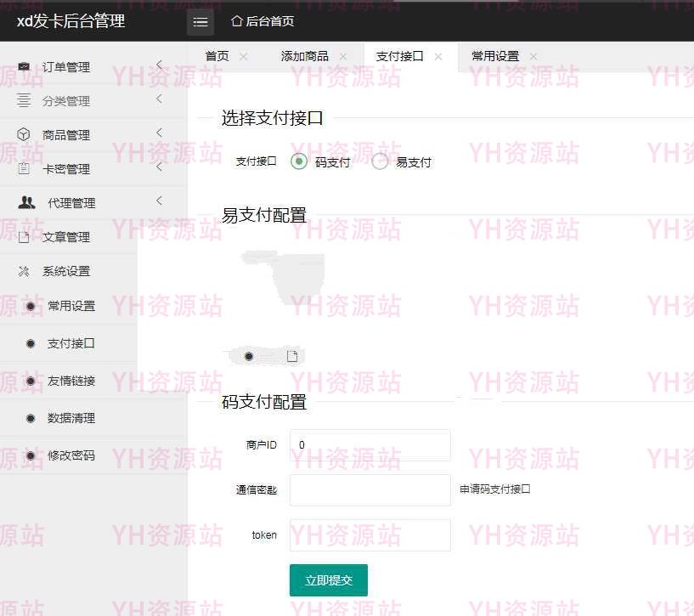Click the 卡密管理 clipboard icon
Viewport: 694px width, 616px height.
(24, 168)
